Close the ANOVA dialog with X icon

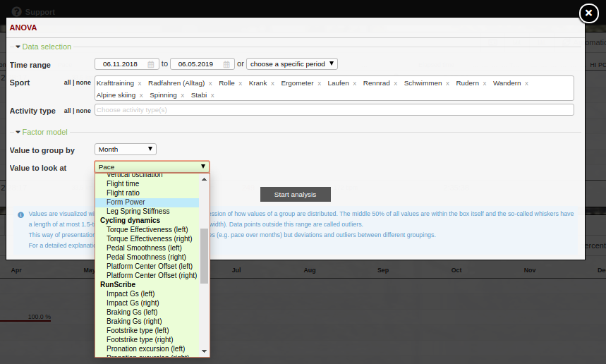(x=588, y=13)
